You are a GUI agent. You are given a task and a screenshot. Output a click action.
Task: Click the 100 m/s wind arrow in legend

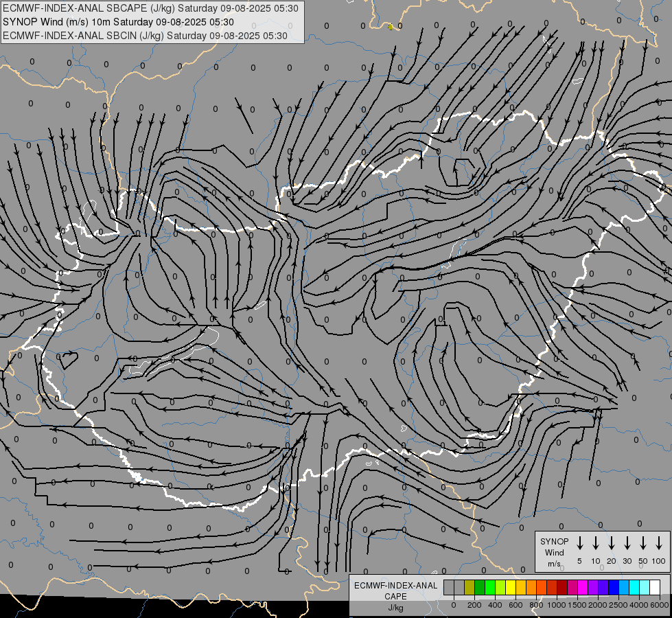point(659,543)
